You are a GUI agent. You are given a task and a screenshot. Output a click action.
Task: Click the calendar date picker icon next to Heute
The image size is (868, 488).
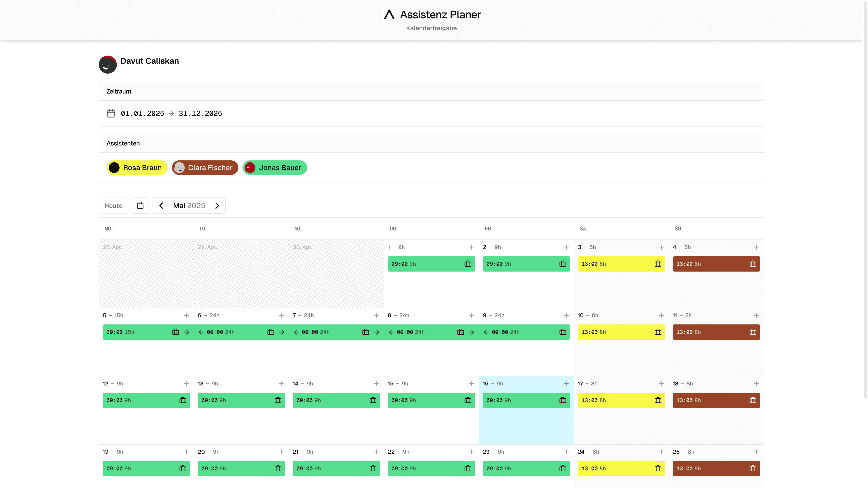[x=140, y=205]
